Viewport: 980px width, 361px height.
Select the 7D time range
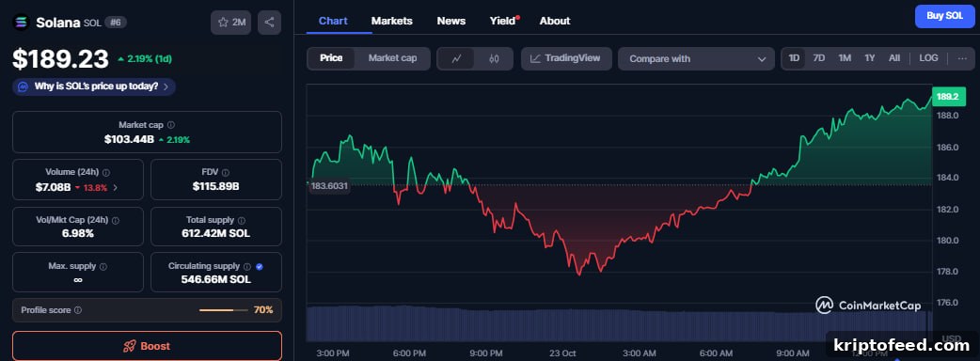(x=819, y=58)
